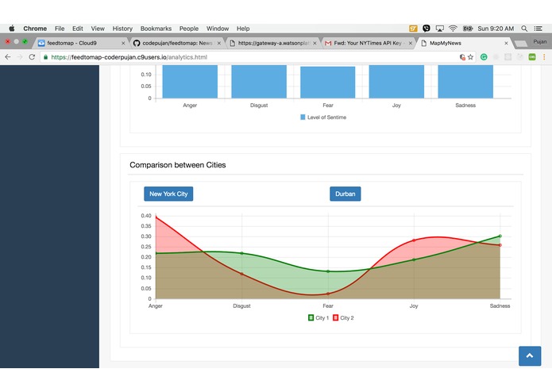Open Notification Center list icon
This screenshot has height=392, width=552.
click(x=538, y=29)
